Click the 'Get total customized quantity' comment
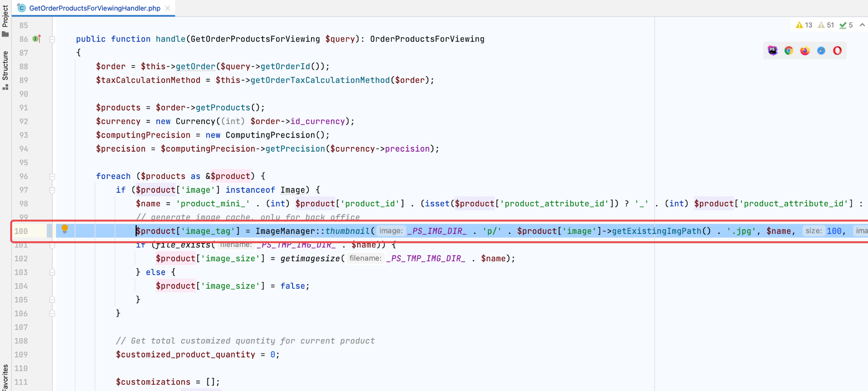 pos(245,341)
